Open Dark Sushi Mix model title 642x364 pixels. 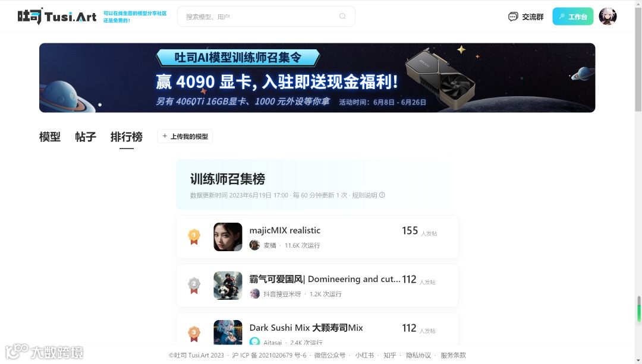click(x=306, y=328)
